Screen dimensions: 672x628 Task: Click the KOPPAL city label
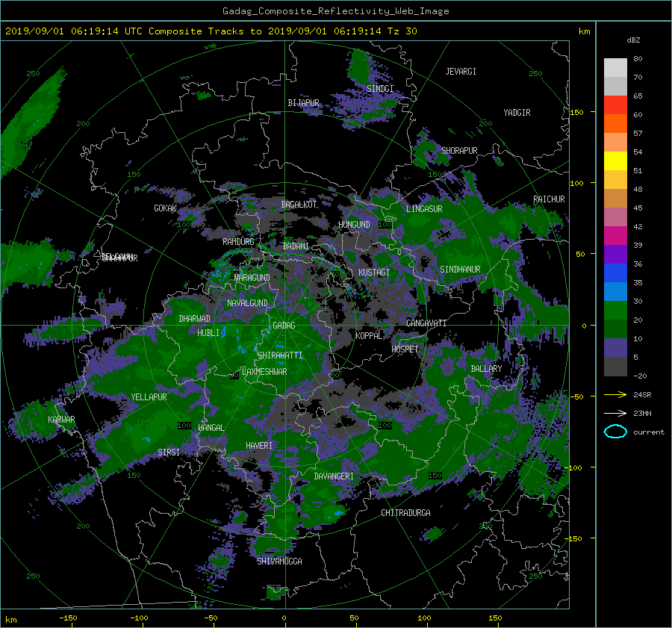click(369, 335)
